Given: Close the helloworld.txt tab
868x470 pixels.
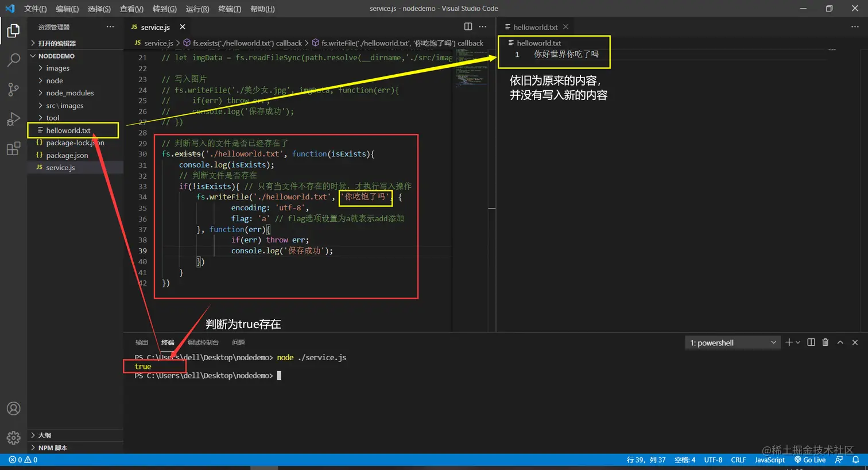Looking at the screenshot, I should 565,27.
